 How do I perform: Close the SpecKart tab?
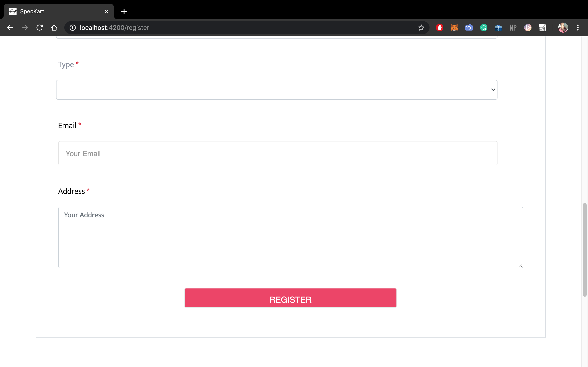[107, 11]
